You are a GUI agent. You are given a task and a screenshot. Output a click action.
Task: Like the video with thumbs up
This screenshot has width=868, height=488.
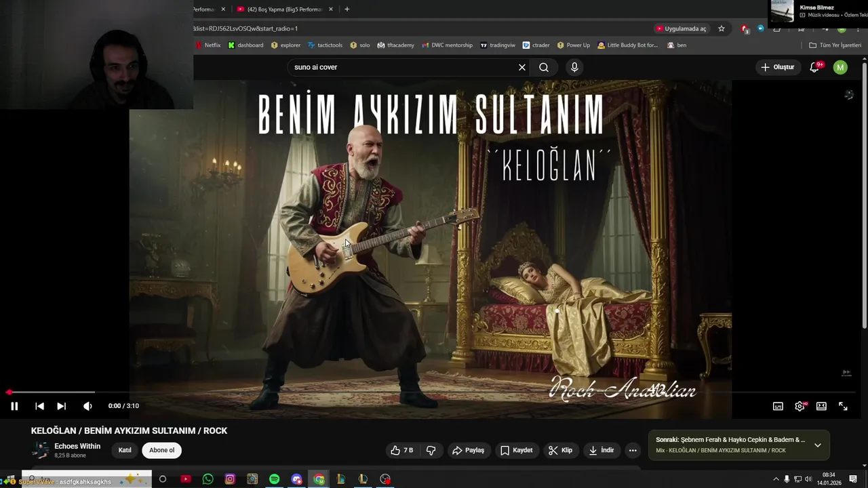click(401, 450)
